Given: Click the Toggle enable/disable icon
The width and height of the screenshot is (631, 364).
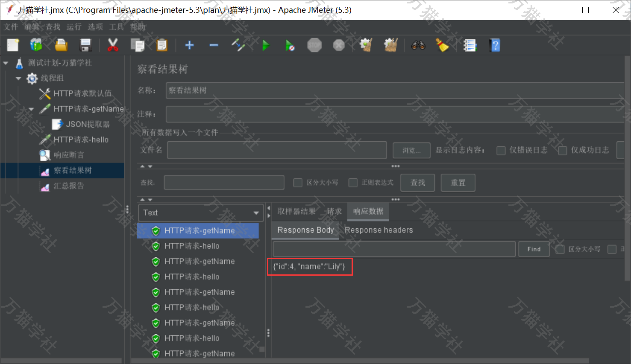Looking at the screenshot, I should (x=238, y=45).
